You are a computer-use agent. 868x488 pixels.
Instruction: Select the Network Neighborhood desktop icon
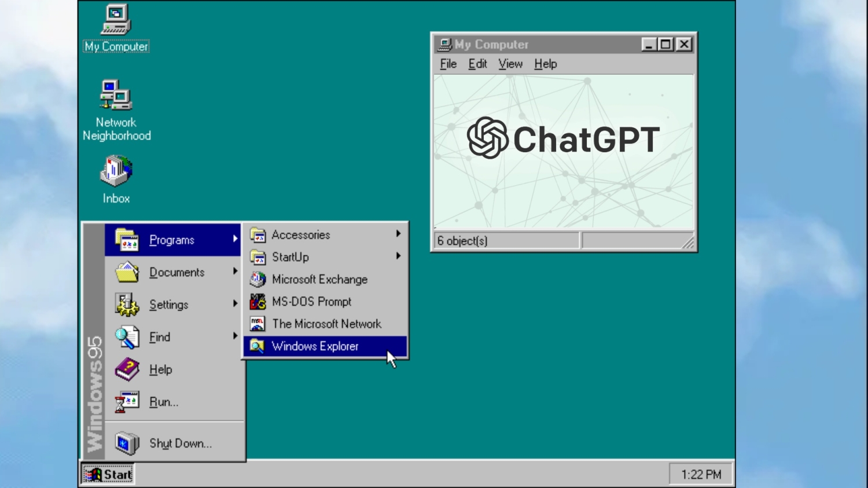click(116, 111)
